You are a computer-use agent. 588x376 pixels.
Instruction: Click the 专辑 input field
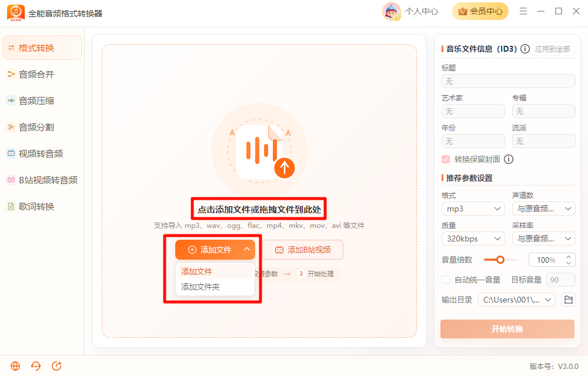coord(544,111)
